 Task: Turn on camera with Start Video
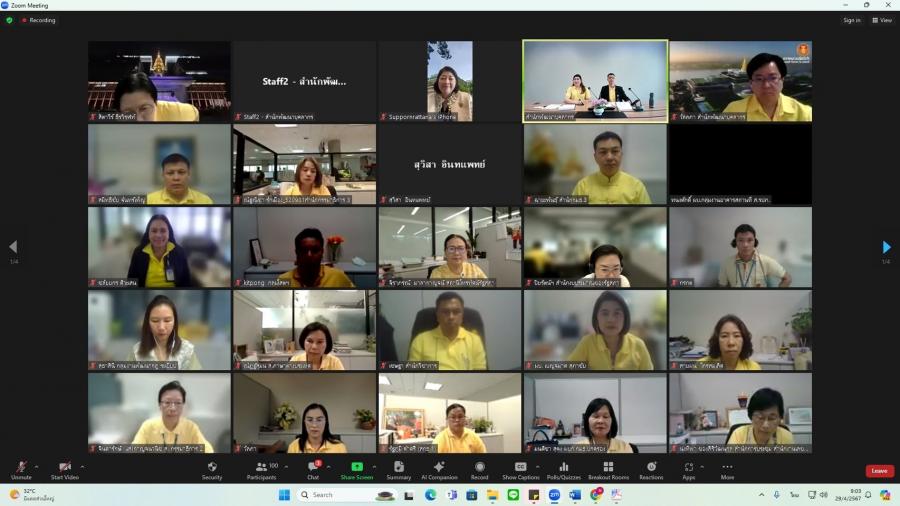(x=64, y=470)
